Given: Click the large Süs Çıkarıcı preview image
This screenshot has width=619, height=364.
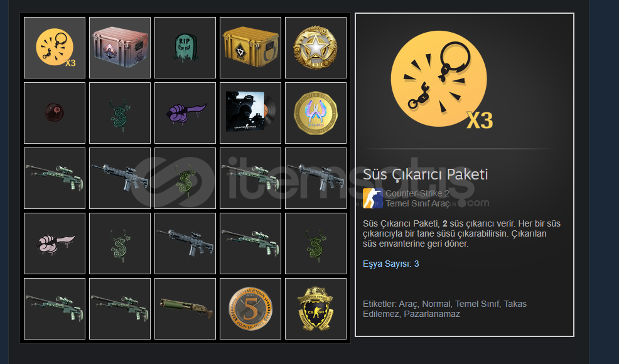Looking at the screenshot, I should [441, 80].
